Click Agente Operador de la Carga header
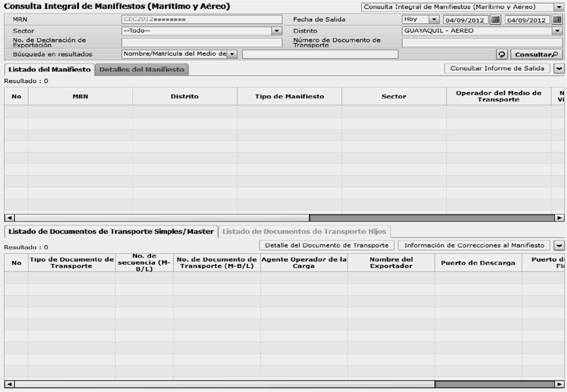 (304, 263)
